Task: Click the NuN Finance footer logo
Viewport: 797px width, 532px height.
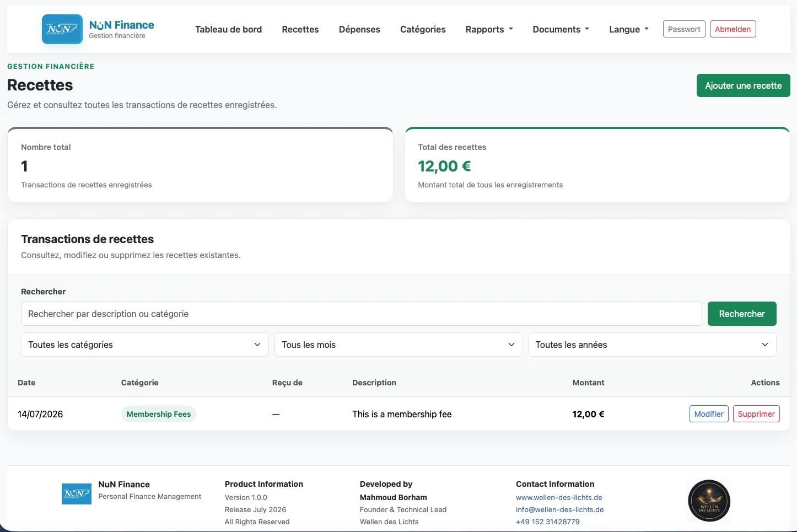Action: point(77,493)
